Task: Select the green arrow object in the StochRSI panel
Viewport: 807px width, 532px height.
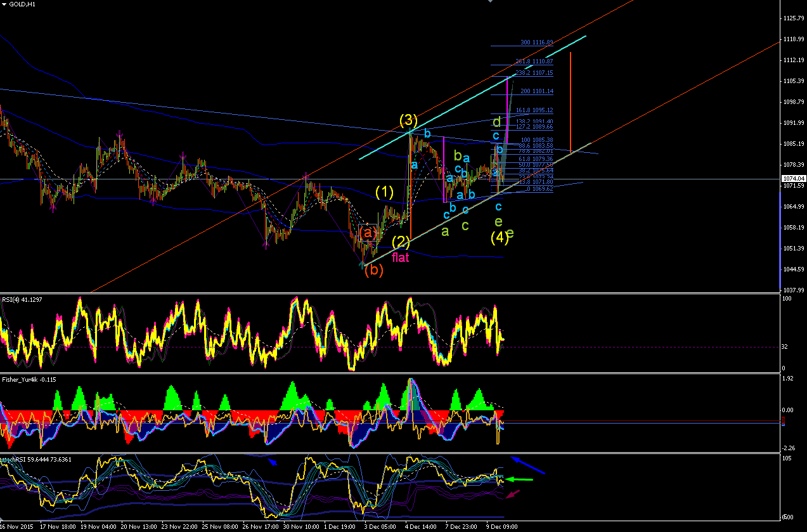Action: pos(519,479)
